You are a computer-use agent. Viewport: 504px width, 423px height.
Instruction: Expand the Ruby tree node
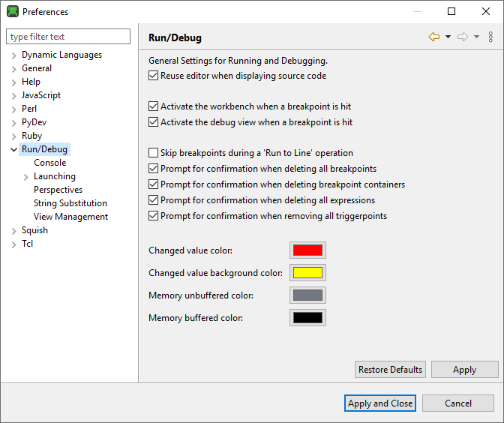[13, 136]
